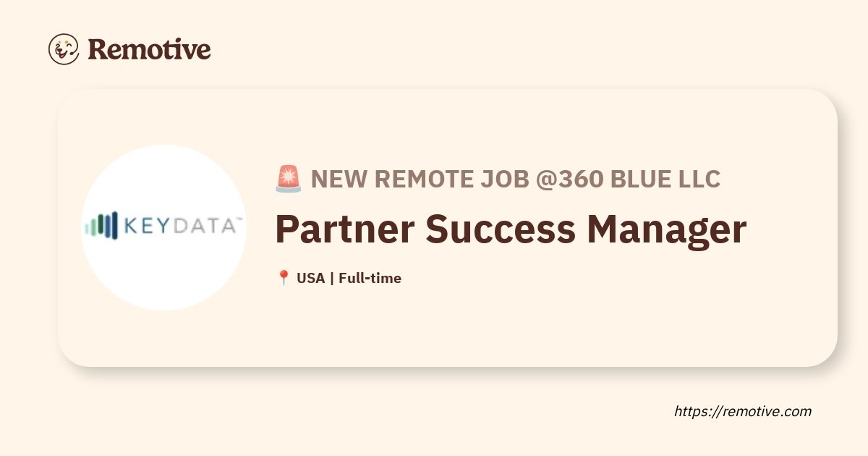
Task: Click the red siren emoji icon
Action: pyautogui.click(x=289, y=179)
